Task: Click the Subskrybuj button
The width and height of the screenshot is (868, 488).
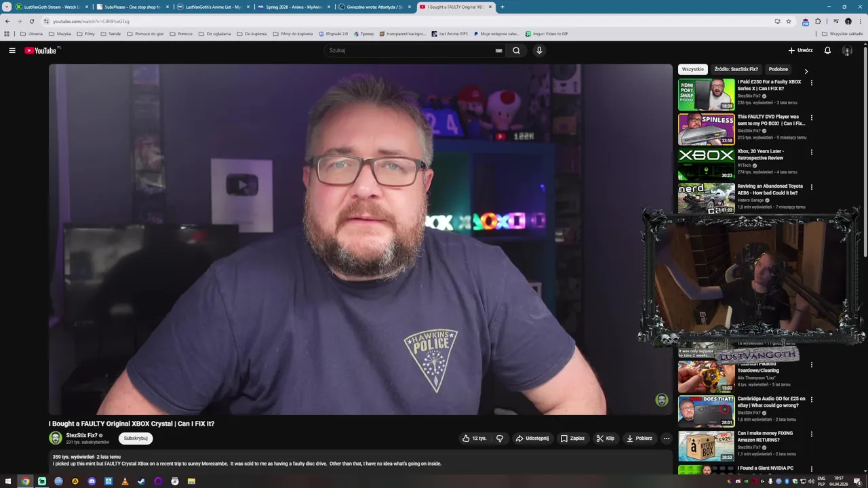Action: tap(136, 439)
